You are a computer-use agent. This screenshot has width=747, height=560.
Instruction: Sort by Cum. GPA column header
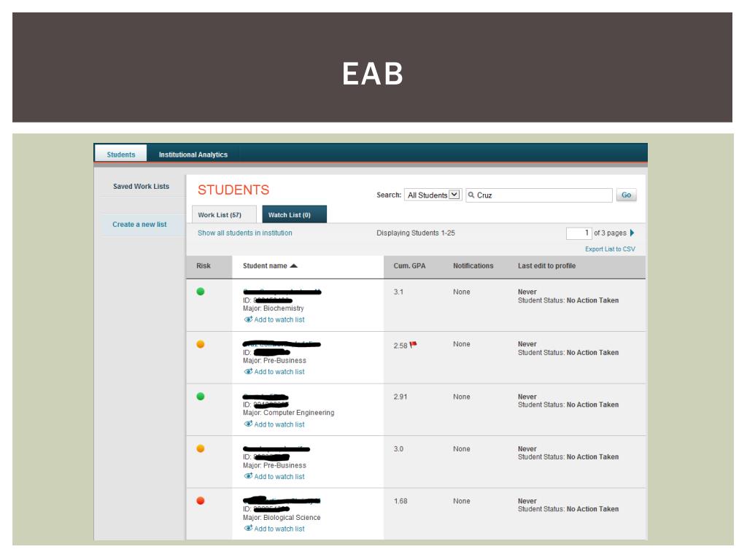pos(409,265)
